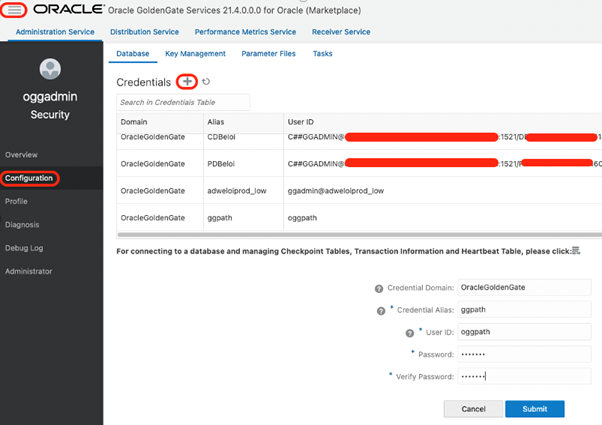The image size is (602, 425).
Task: Click the help icon beside Credential Domain
Action: 379,288
